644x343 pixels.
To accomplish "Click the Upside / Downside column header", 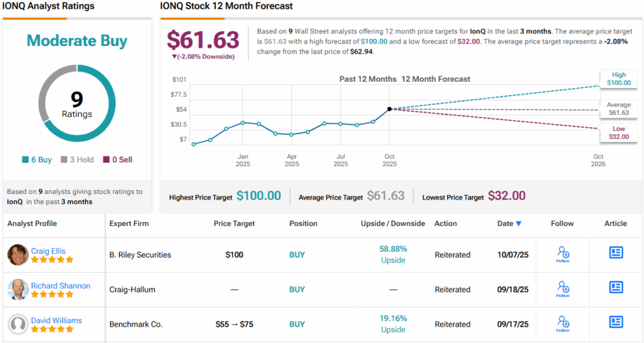I will coord(393,223).
